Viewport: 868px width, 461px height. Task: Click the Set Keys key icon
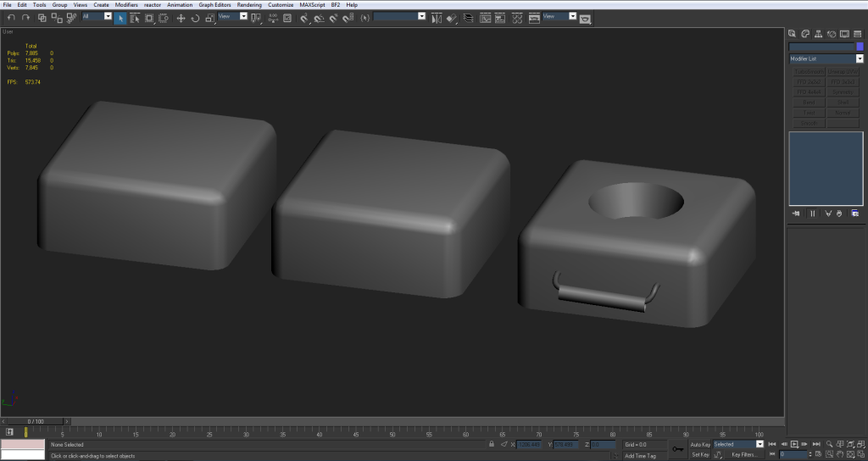tap(677, 448)
